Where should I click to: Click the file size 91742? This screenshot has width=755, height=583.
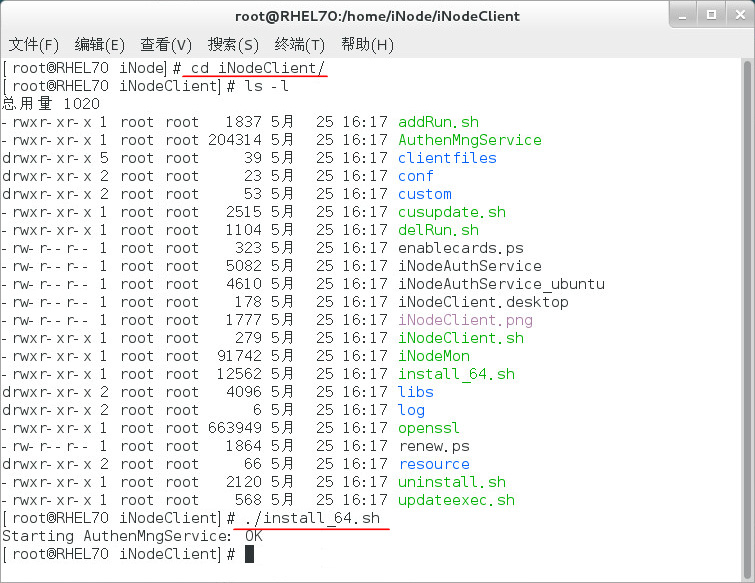pos(239,356)
